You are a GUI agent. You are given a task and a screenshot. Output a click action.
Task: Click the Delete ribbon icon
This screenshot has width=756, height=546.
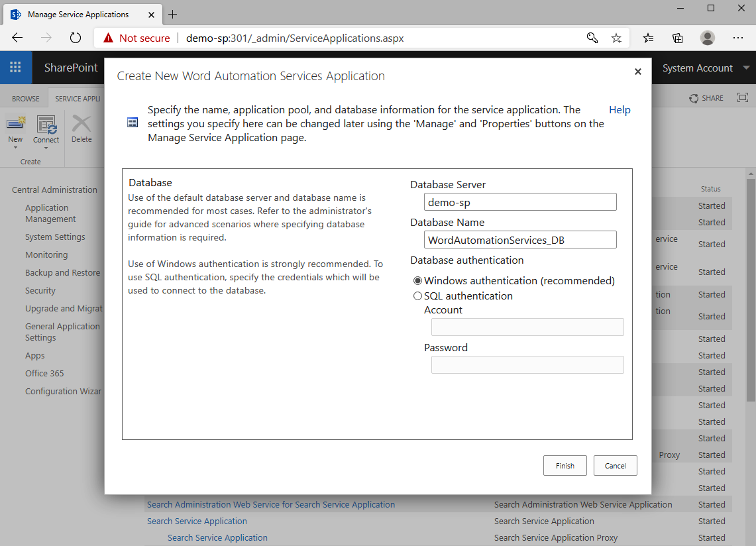(x=81, y=124)
